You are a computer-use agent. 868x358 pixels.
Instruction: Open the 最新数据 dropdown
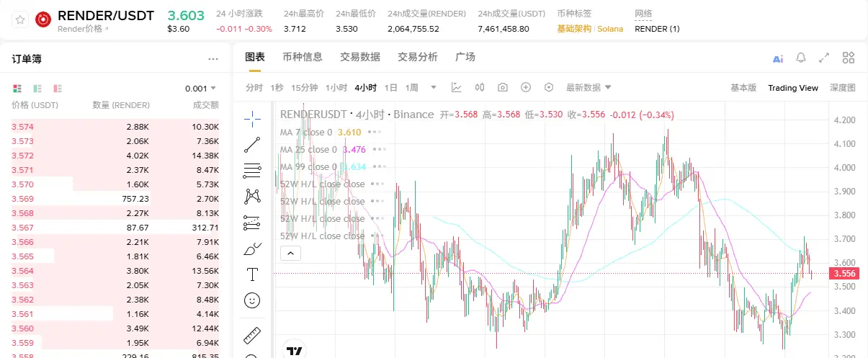[x=589, y=88]
